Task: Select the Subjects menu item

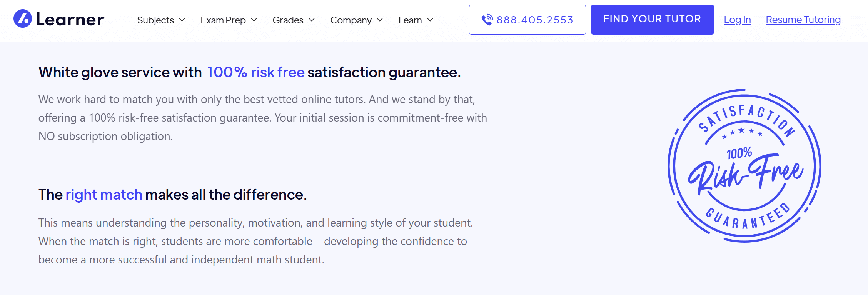Action: tap(155, 20)
